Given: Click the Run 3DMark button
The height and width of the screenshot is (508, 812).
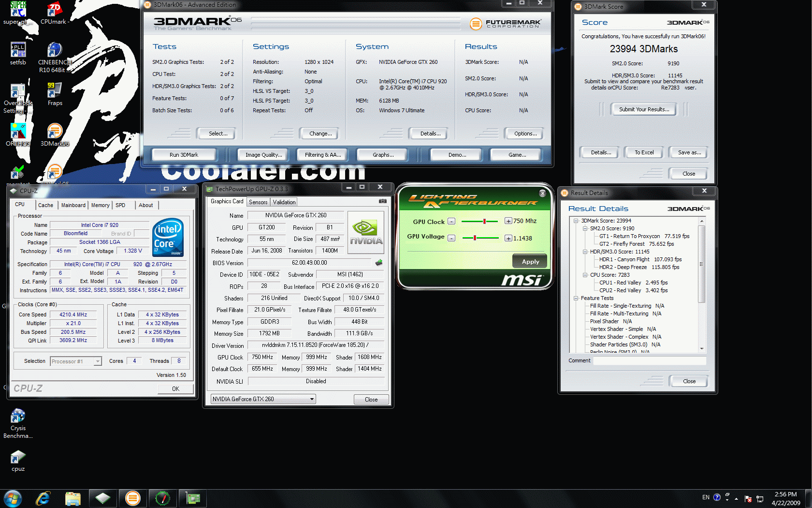Looking at the screenshot, I should pos(184,155).
